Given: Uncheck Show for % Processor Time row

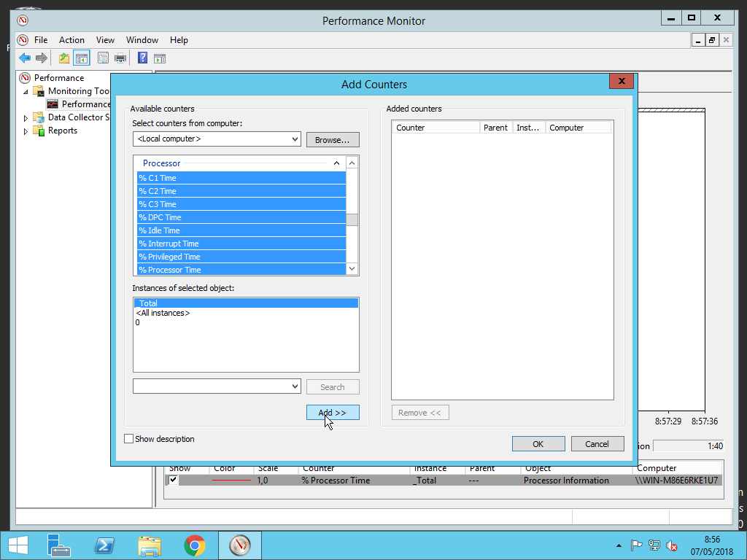Looking at the screenshot, I should (173, 480).
